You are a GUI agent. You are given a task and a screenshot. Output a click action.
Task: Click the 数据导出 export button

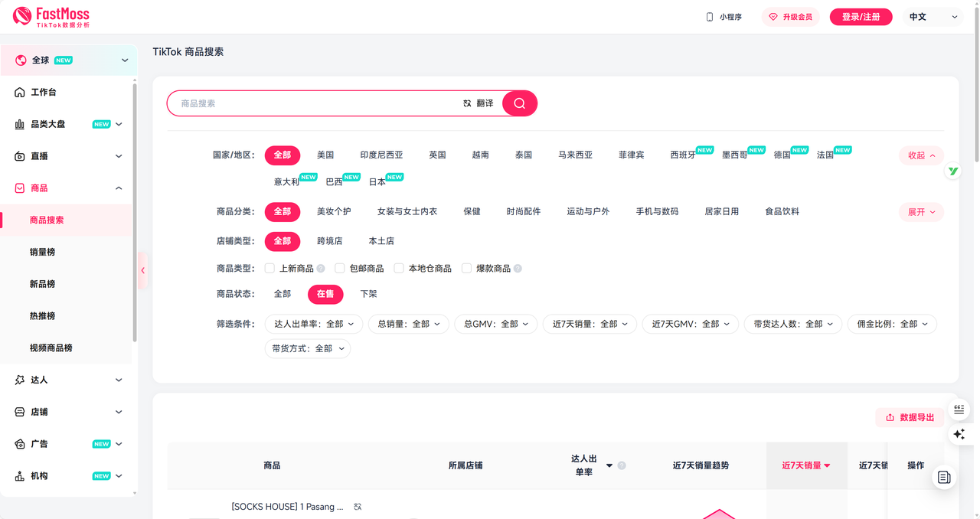pos(910,417)
